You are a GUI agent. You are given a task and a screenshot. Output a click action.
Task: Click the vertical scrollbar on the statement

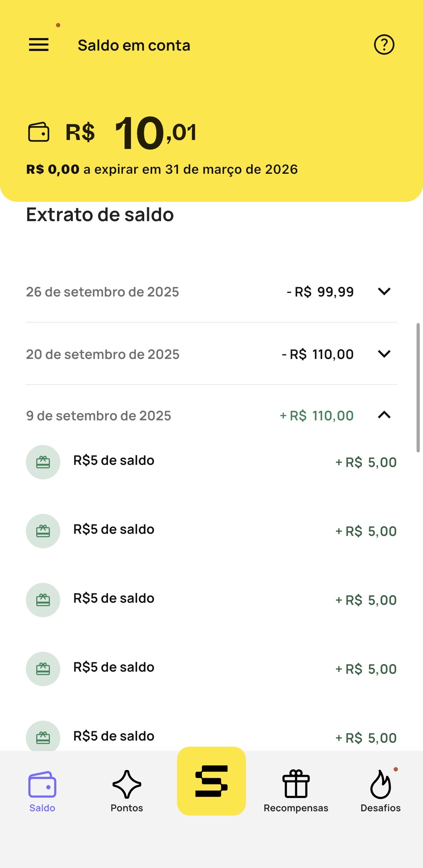point(418,388)
